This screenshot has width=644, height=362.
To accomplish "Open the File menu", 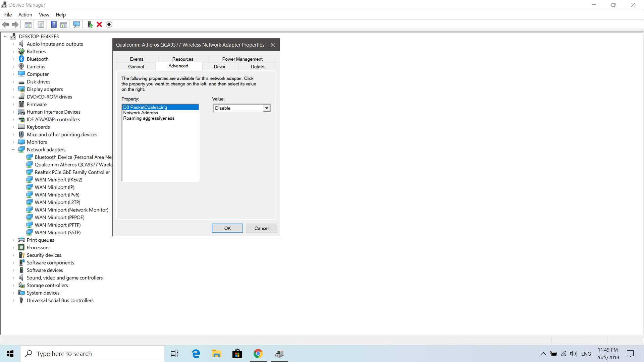I will [8, 15].
